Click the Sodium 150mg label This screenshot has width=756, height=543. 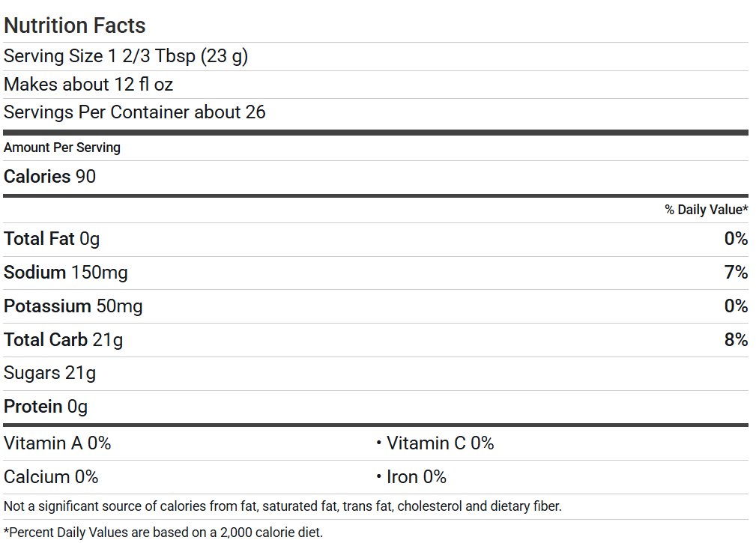point(66,273)
